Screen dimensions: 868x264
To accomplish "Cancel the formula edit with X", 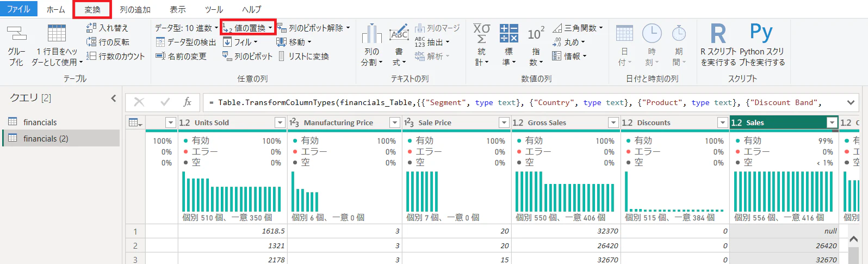I will [139, 102].
